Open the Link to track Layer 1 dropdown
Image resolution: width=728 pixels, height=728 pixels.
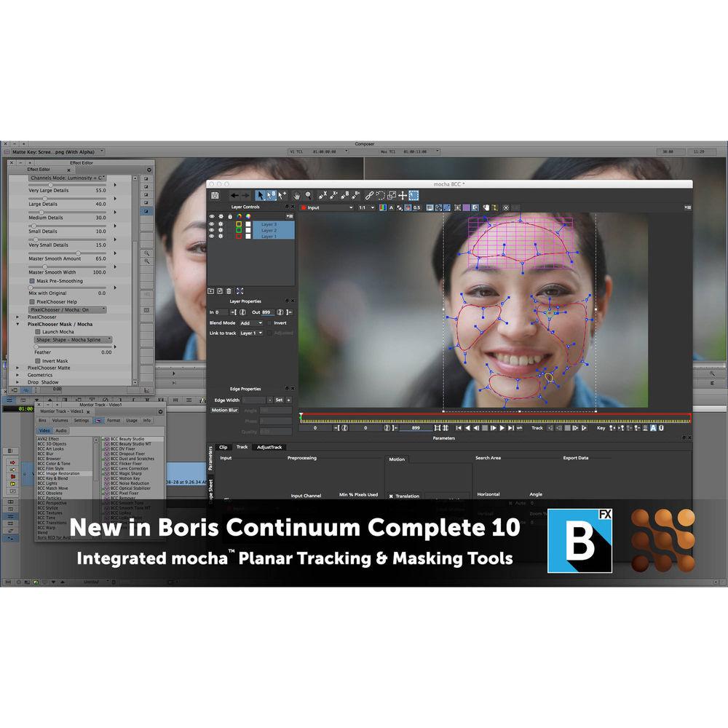251,333
